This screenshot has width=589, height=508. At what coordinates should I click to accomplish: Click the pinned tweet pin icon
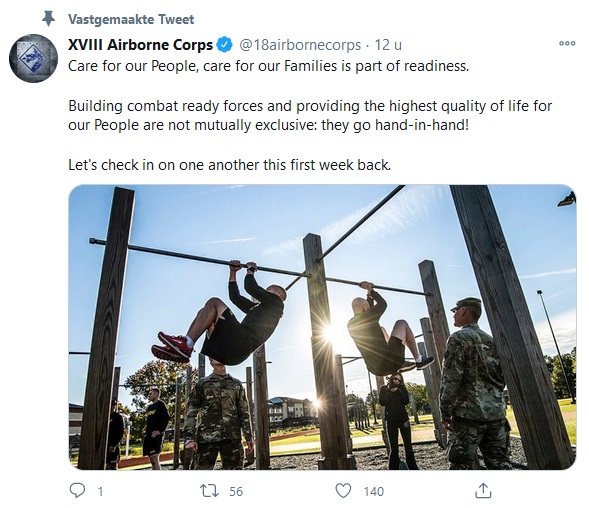click(x=48, y=18)
